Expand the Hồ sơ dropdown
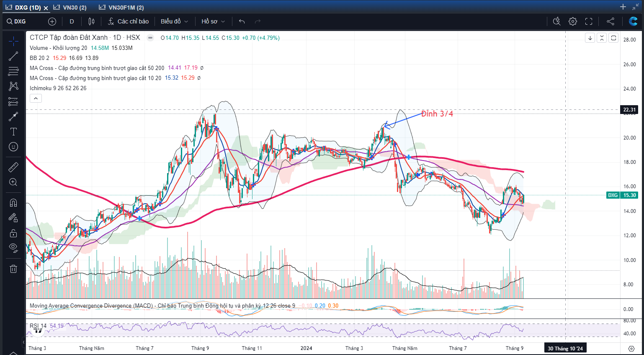Viewport: 644px width, 355px height. [213, 21]
